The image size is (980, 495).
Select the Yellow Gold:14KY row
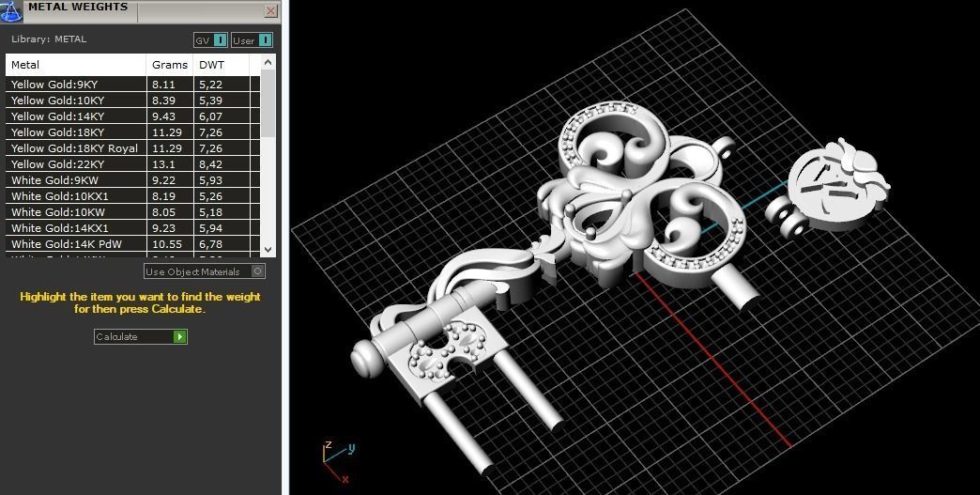point(132,116)
